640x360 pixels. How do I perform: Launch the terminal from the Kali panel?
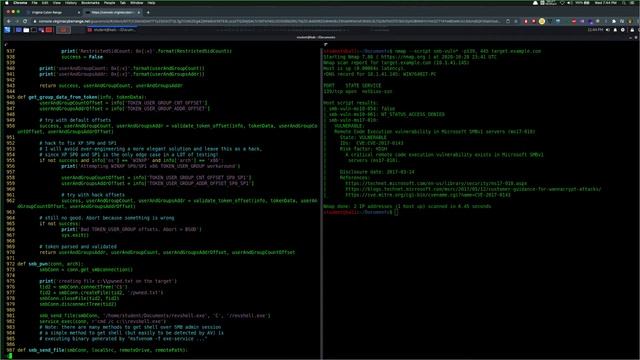[33, 30]
